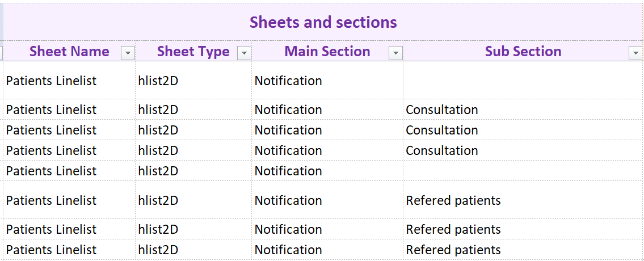Select last row Notification cell
Image resolution: width=644 pixels, height=261 pixels.
click(x=288, y=250)
